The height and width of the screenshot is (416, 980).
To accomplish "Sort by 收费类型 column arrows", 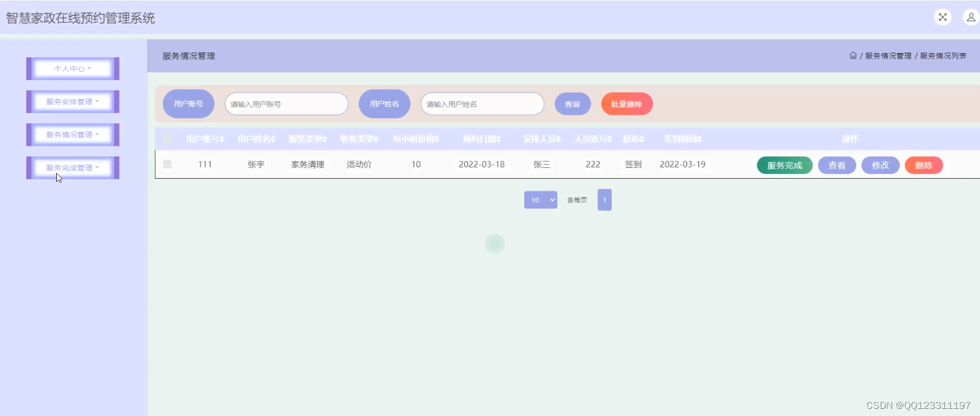I will coord(376,139).
